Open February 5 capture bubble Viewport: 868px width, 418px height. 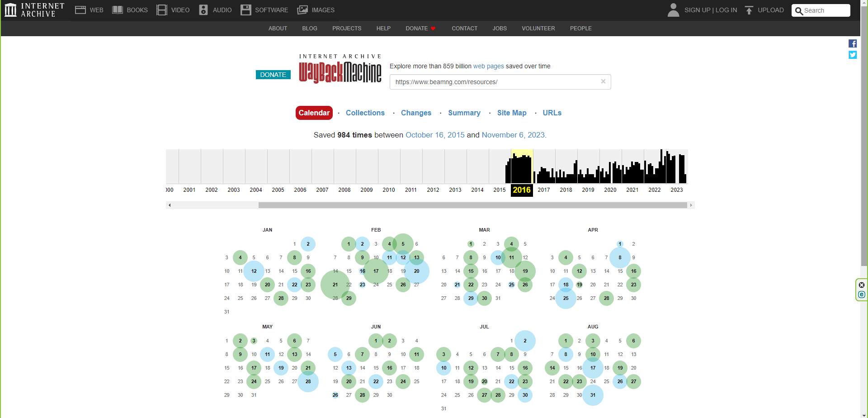[x=403, y=244]
